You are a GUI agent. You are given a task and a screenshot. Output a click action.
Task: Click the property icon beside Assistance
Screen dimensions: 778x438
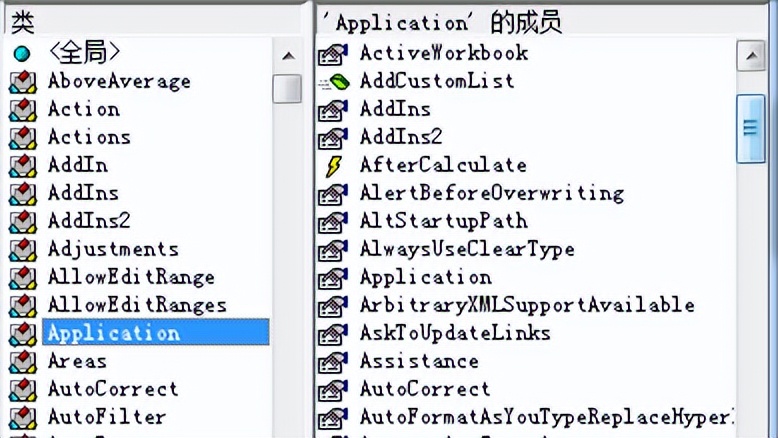coord(332,363)
